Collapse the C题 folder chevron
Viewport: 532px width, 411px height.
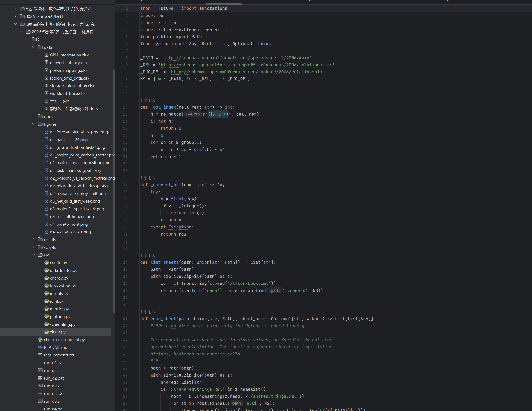coord(15,24)
